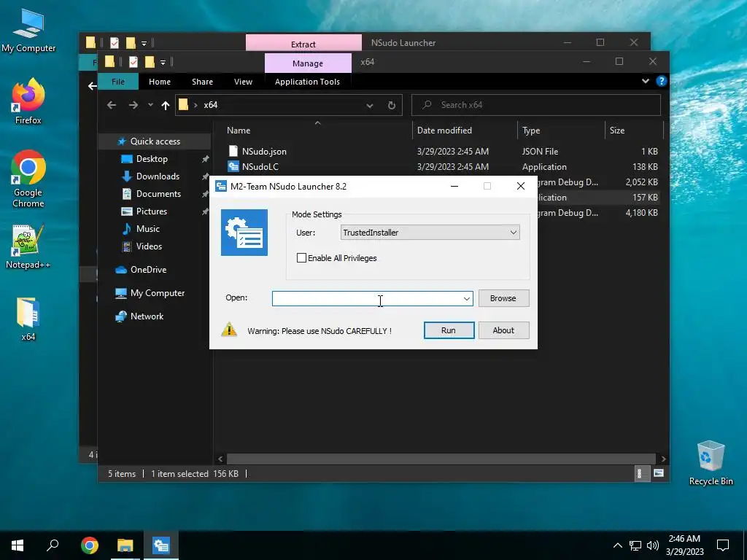This screenshot has height=560, width=747.
Task: Open My Computer in navigation pane
Action: click(158, 293)
